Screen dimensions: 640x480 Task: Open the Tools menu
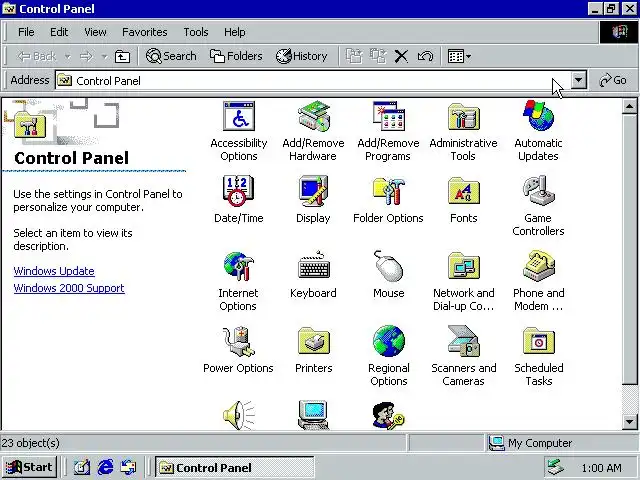[196, 32]
